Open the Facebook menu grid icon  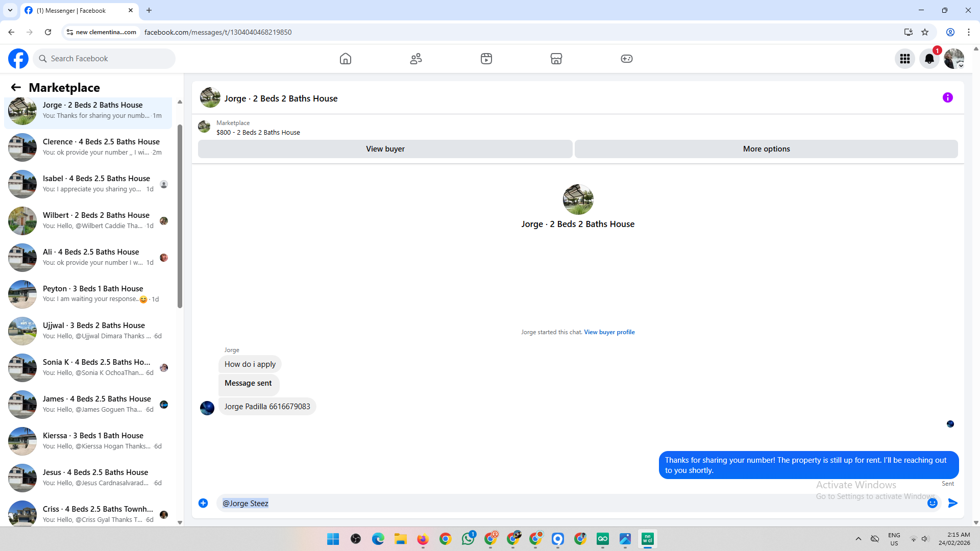point(905,59)
